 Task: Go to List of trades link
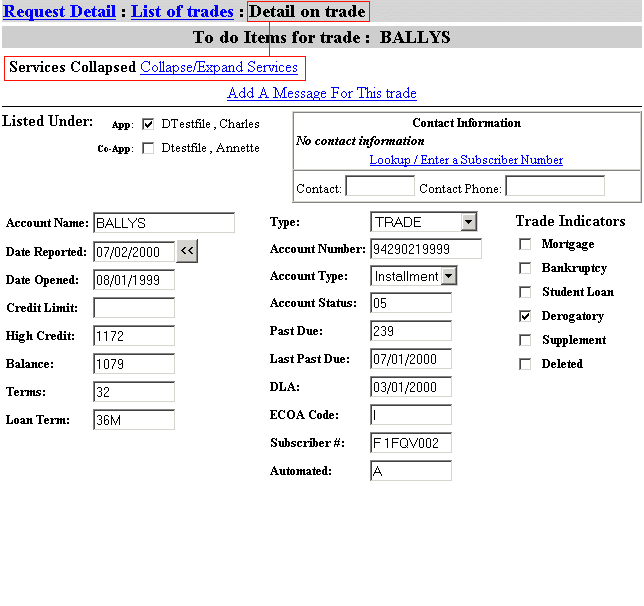click(x=182, y=12)
